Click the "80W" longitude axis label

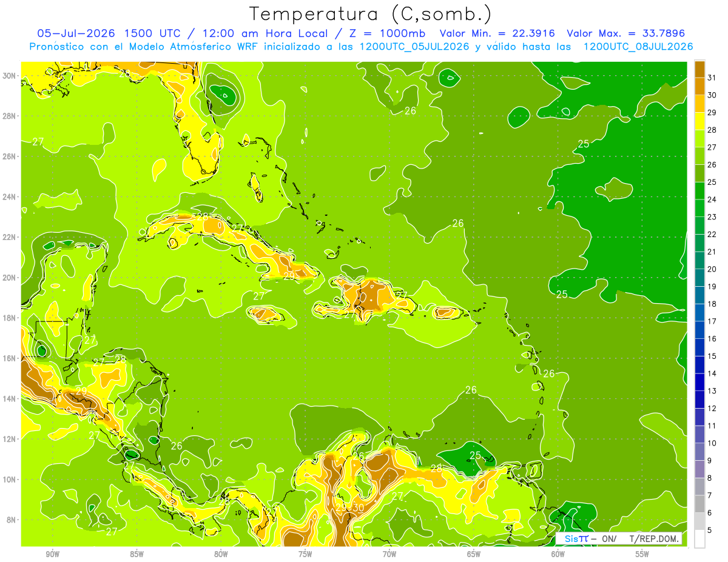(x=221, y=554)
